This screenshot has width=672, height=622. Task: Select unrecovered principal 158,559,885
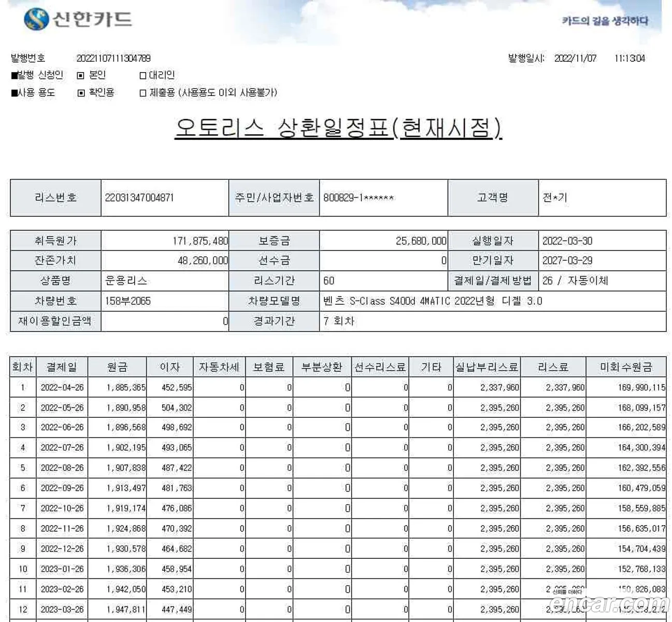641,508
